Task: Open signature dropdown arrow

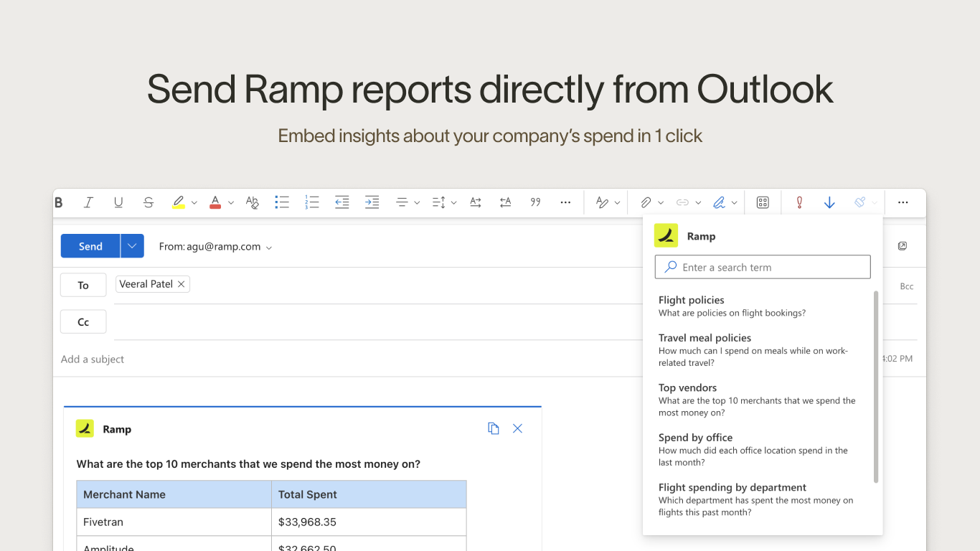Action: [x=735, y=203]
